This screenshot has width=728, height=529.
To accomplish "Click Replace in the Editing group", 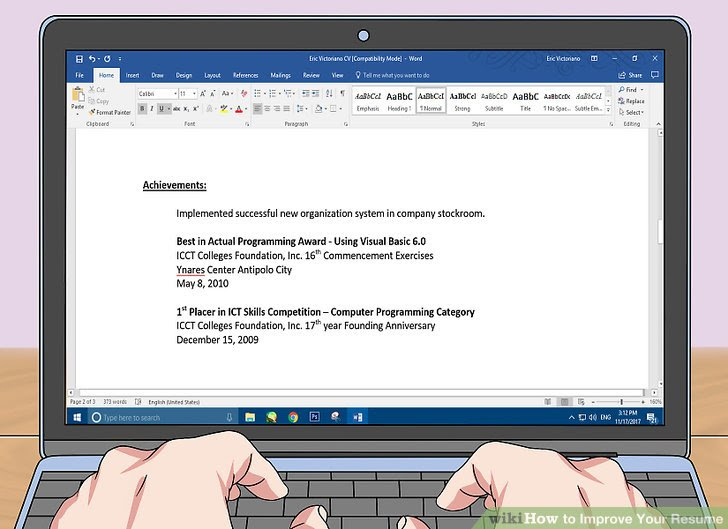I will (631, 101).
